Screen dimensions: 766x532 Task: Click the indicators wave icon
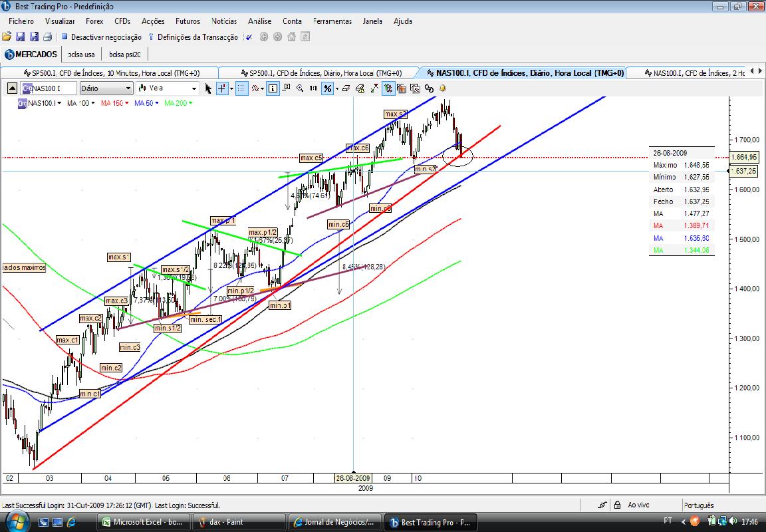(x=255, y=88)
